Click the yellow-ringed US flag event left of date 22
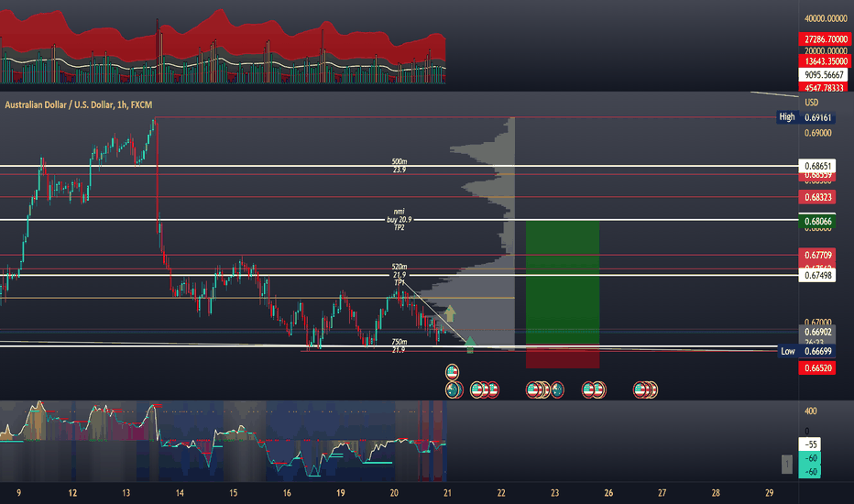This screenshot has height=504, width=854. [477, 389]
